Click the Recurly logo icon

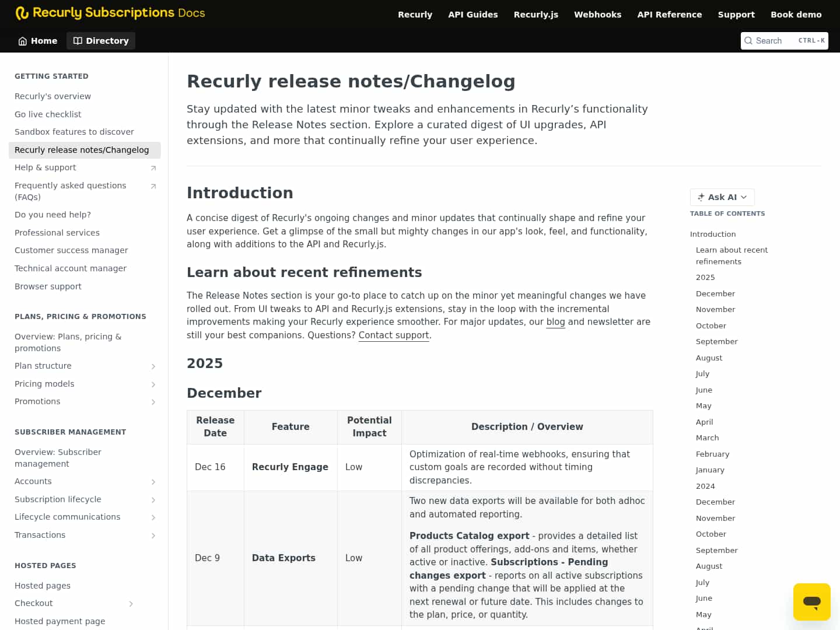pos(23,12)
